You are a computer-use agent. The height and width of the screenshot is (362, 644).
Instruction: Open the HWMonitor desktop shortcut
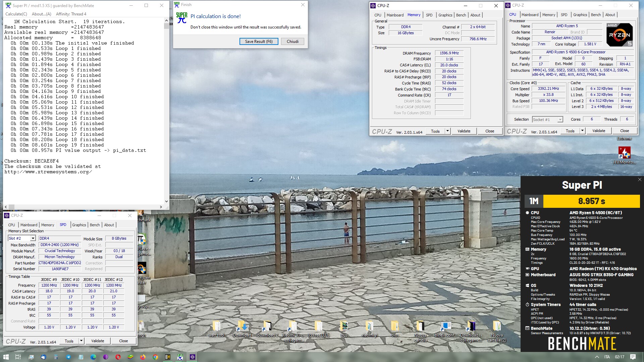tap(624, 156)
